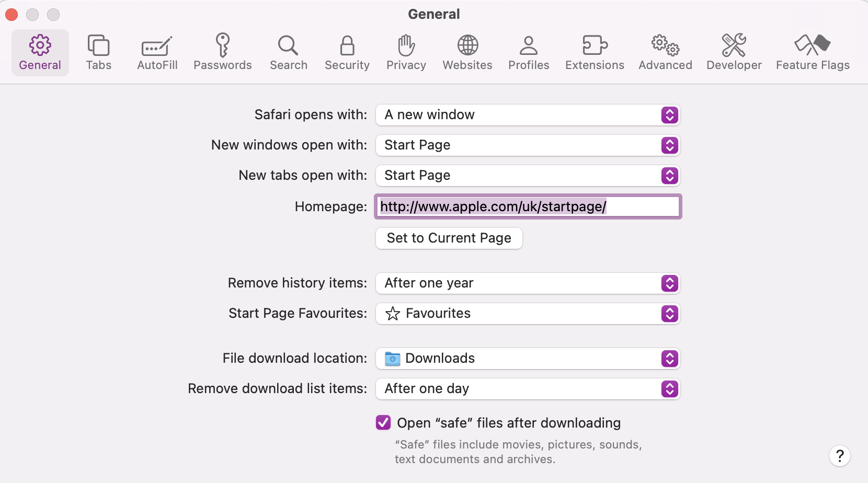Switch to the Extensions pane
The height and width of the screenshot is (483, 868).
595,52
